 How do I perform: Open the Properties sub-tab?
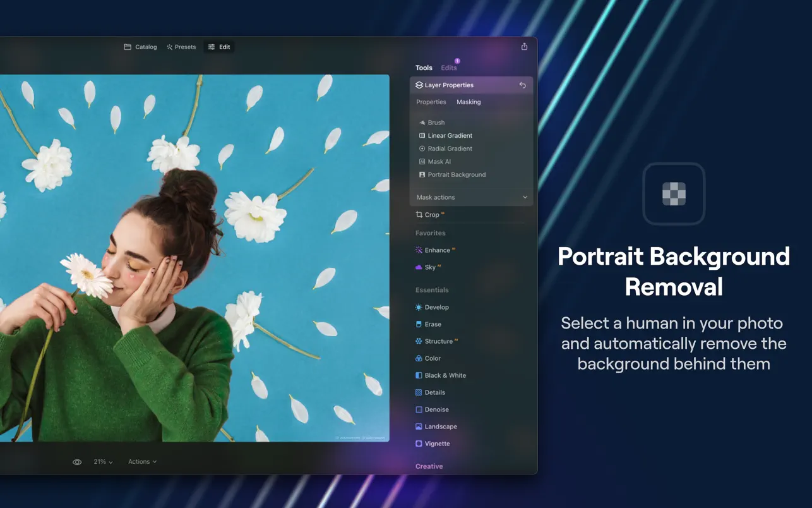click(x=431, y=102)
